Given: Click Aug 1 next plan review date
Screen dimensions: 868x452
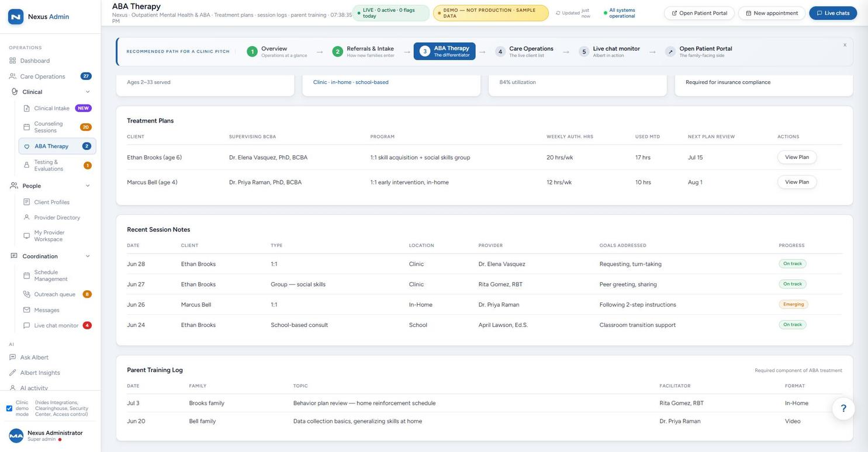Looking at the screenshot, I should pyautogui.click(x=695, y=182).
